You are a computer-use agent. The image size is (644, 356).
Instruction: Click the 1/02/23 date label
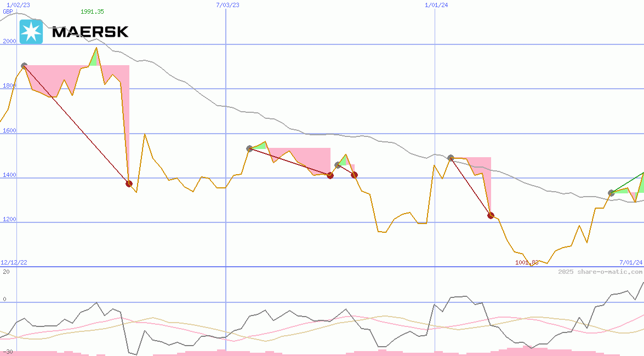coord(18,5)
